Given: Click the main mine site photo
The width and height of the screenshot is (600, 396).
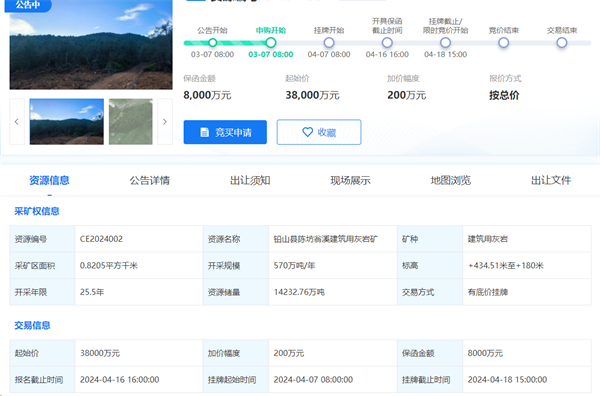Looking at the screenshot, I should click(x=91, y=45).
